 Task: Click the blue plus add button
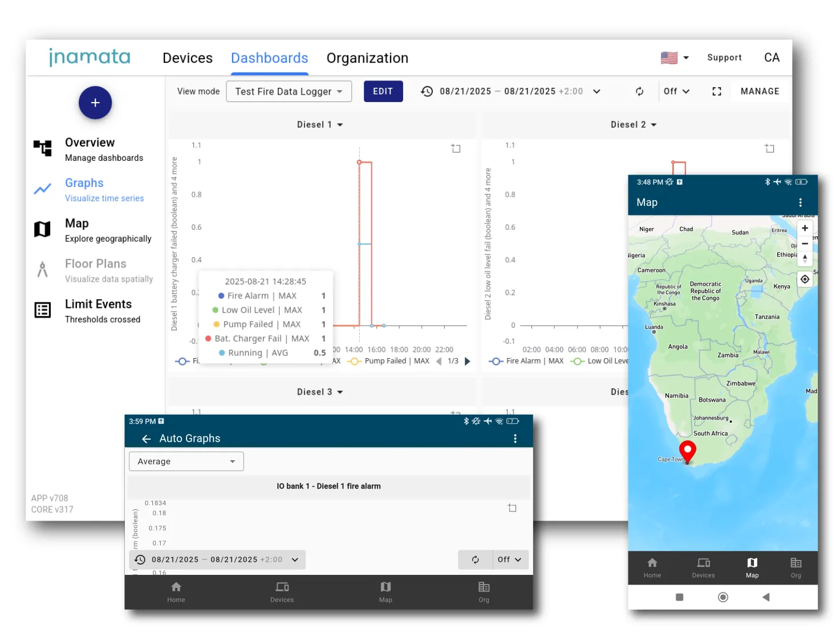pos(95,103)
